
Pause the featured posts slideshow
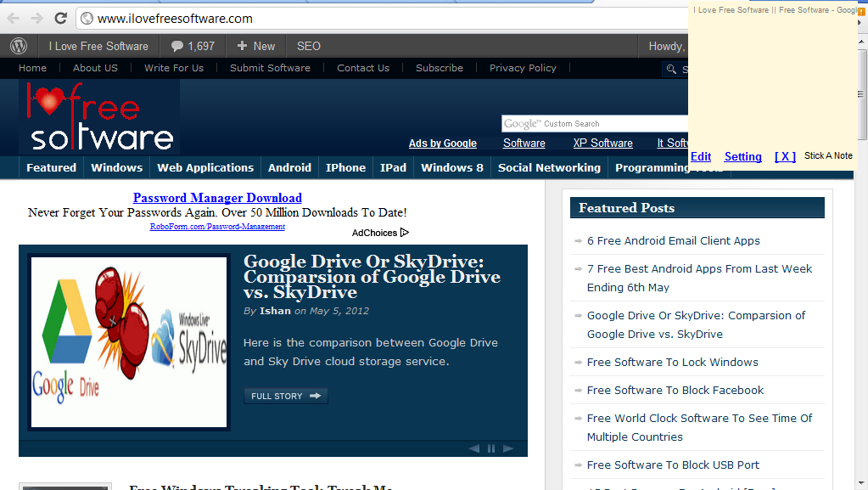[x=490, y=448]
